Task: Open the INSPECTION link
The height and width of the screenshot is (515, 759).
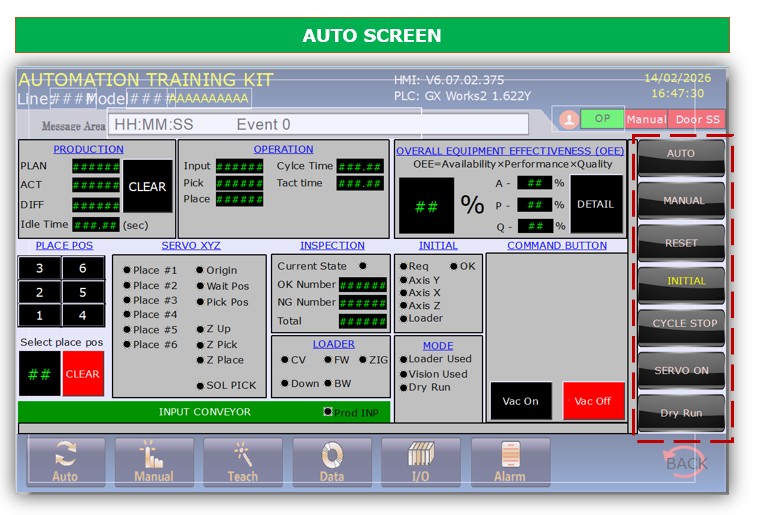Action: [x=333, y=245]
